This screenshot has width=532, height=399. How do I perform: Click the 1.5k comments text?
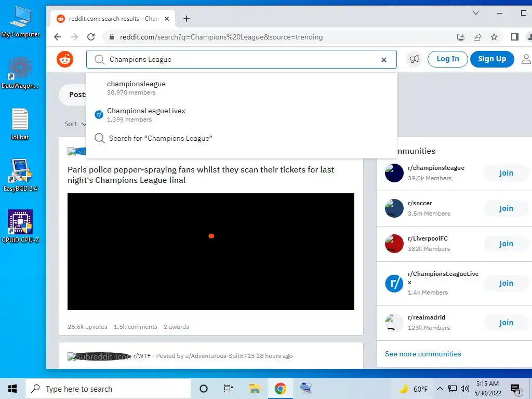136,327
